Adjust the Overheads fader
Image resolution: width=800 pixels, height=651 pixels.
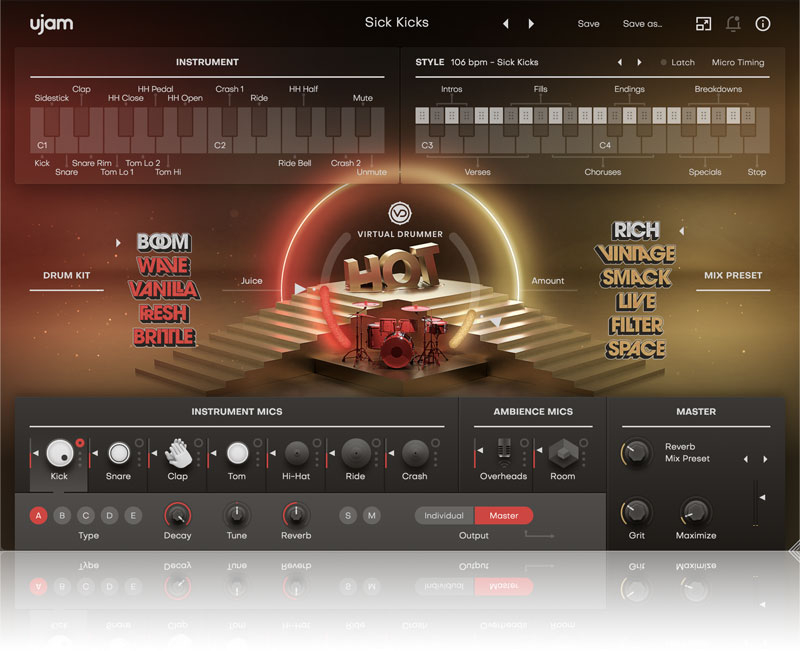[505, 451]
